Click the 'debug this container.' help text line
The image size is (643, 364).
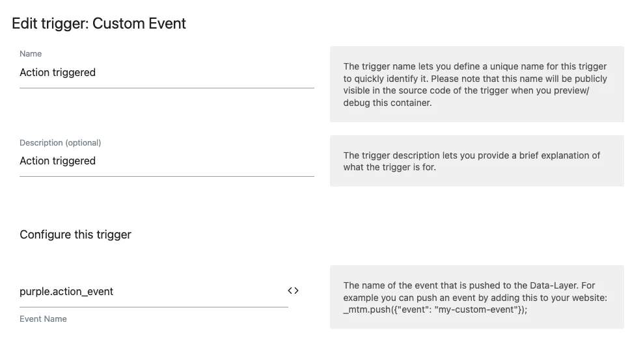[387, 103]
